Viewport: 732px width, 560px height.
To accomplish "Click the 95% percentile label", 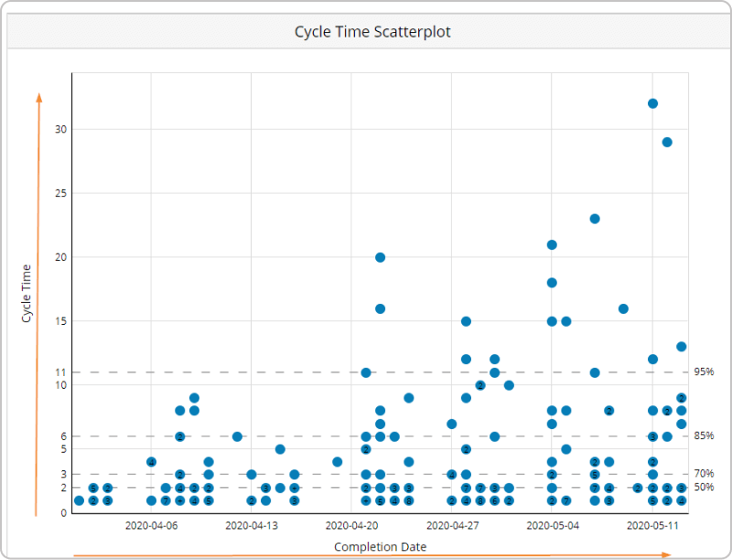I will coord(704,372).
